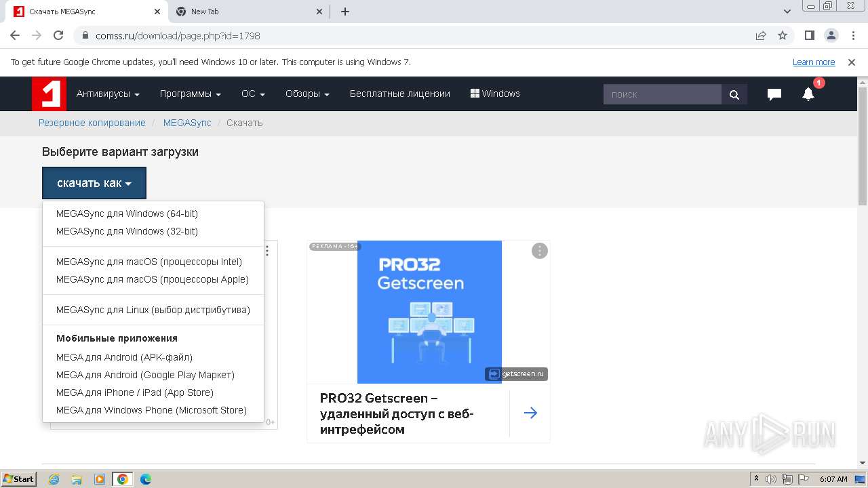Open File Explorer from the taskbar
868x488 pixels.
77,479
